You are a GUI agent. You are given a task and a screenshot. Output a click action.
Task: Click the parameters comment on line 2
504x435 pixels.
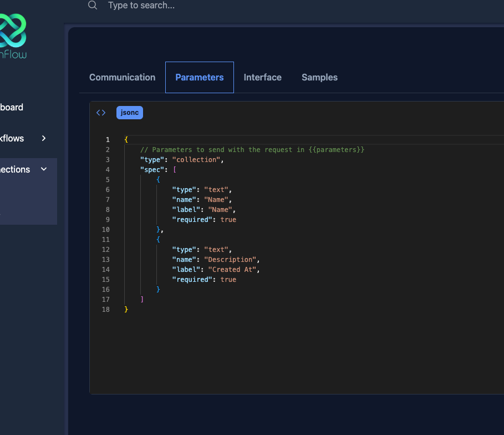[252, 150]
